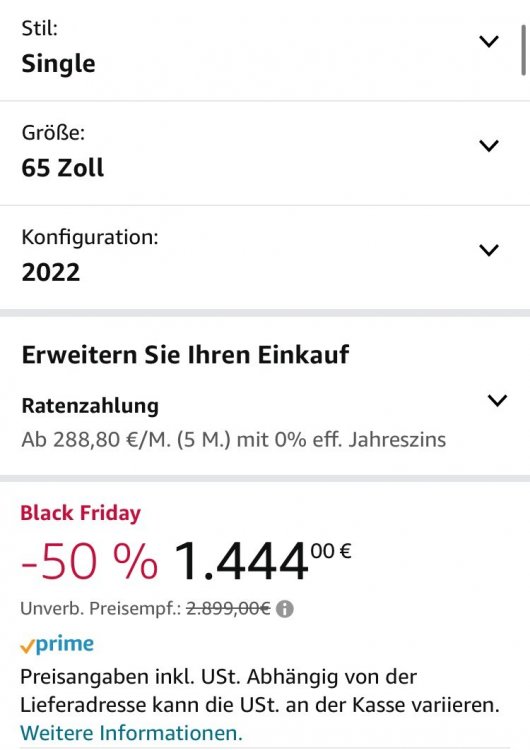Expand the Konfiguration chevron
Viewport: 530px width, 750px height.
pyautogui.click(x=489, y=250)
